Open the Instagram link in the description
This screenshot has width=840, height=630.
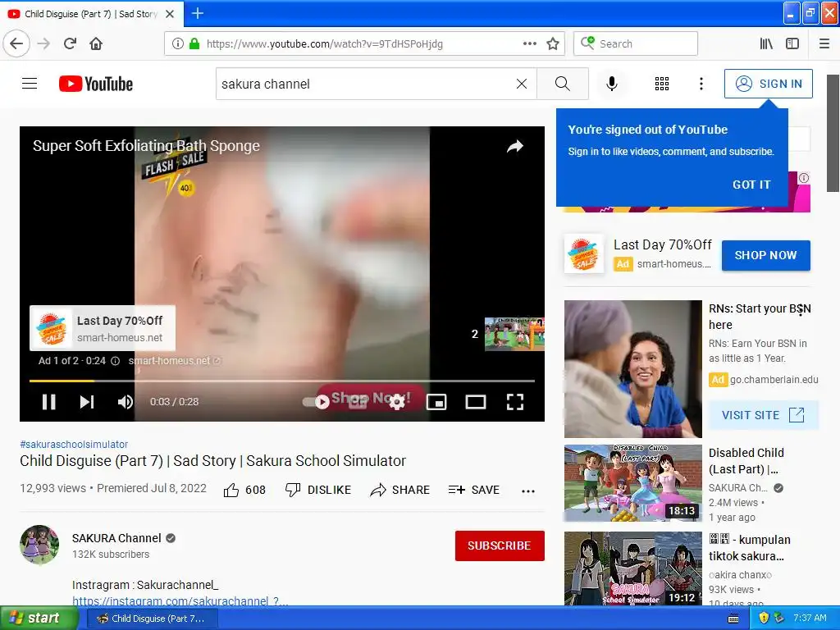coord(180,601)
